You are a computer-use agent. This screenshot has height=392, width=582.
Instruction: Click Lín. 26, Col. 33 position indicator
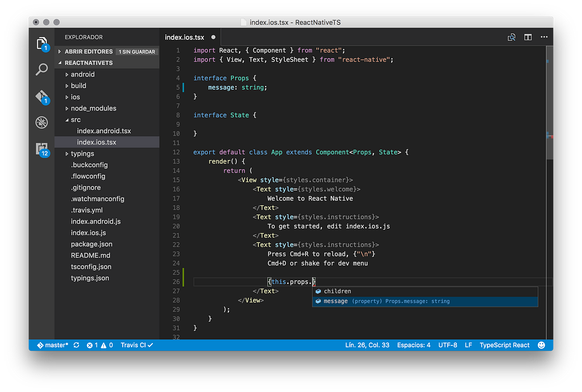(367, 345)
